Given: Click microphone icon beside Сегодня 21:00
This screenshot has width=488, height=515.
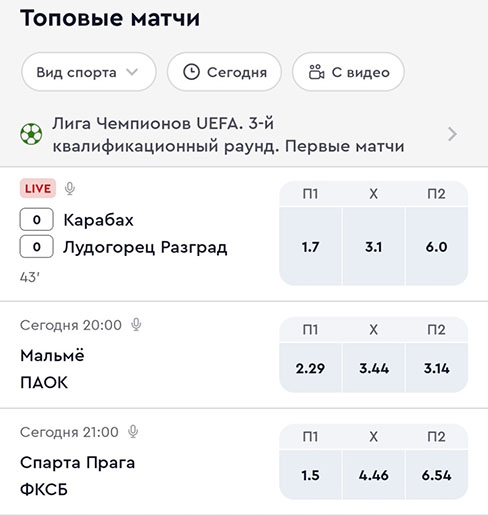Looking at the screenshot, I should coord(133,432).
